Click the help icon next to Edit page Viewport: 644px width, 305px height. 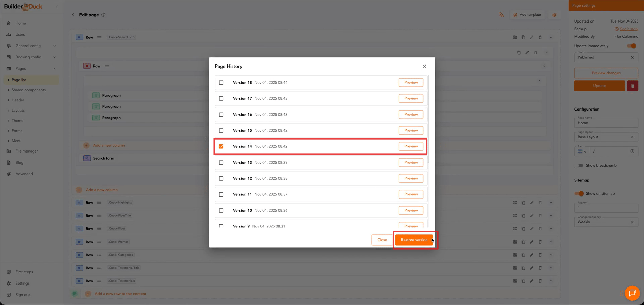point(103,15)
